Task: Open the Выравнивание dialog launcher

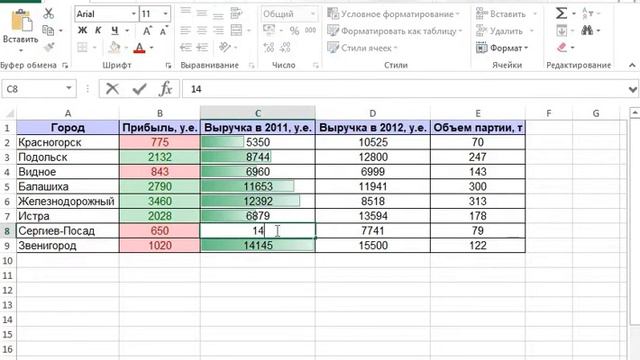Action: click(251, 65)
